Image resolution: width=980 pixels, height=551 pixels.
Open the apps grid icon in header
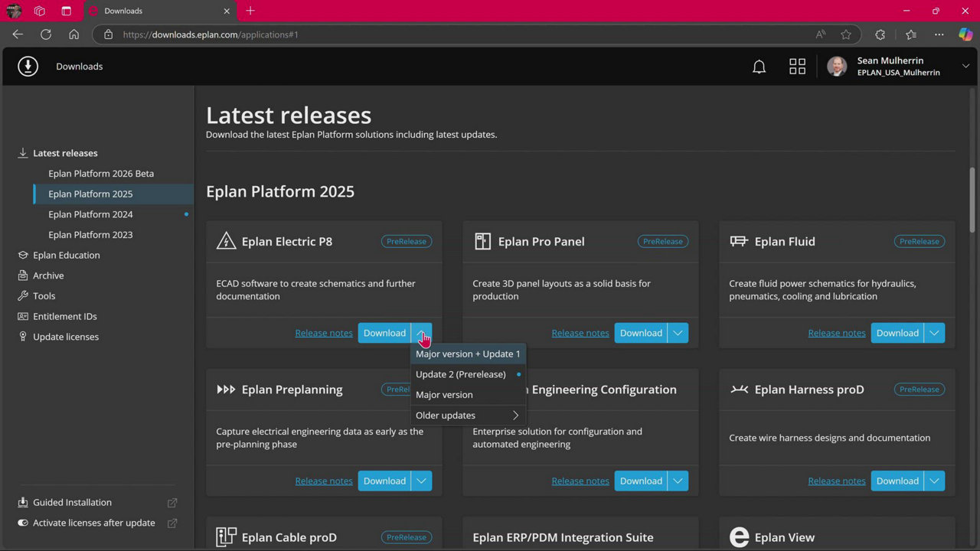pyautogui.click(x=797, y=67)
